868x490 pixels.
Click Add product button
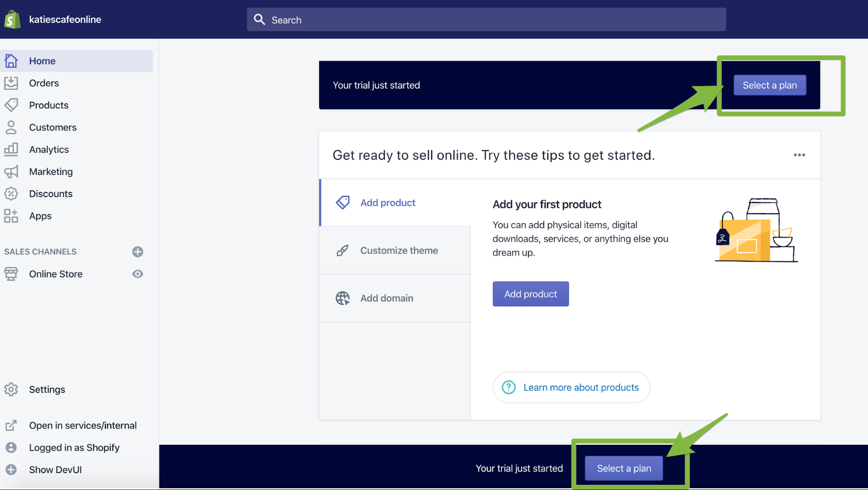pyautogui.click(x=531, y=293)
